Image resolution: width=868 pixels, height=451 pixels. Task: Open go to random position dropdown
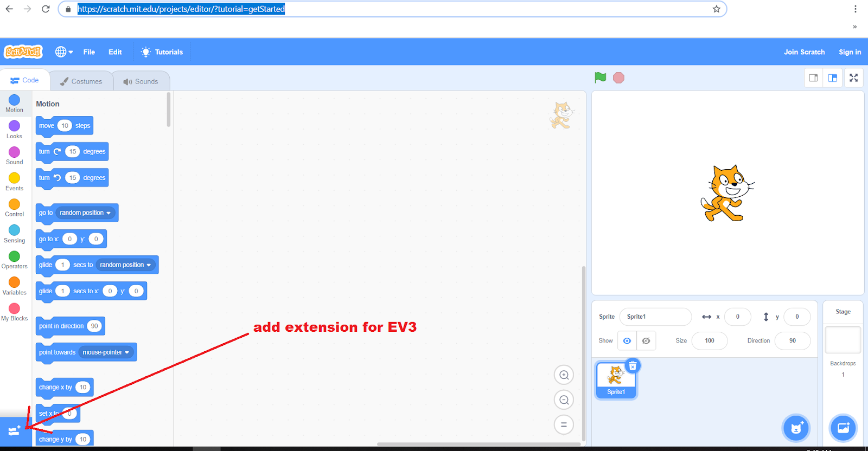[86, 212]
